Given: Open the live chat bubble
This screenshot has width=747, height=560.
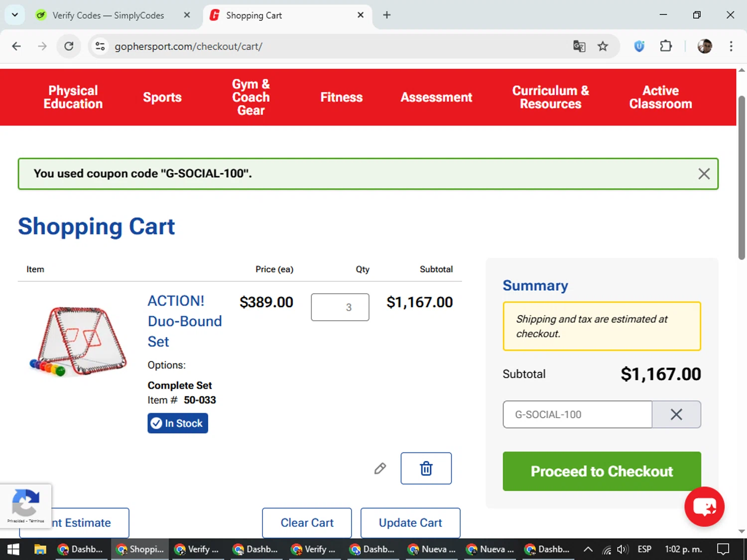Looking at the screenshot, I should tap(704, 507).
